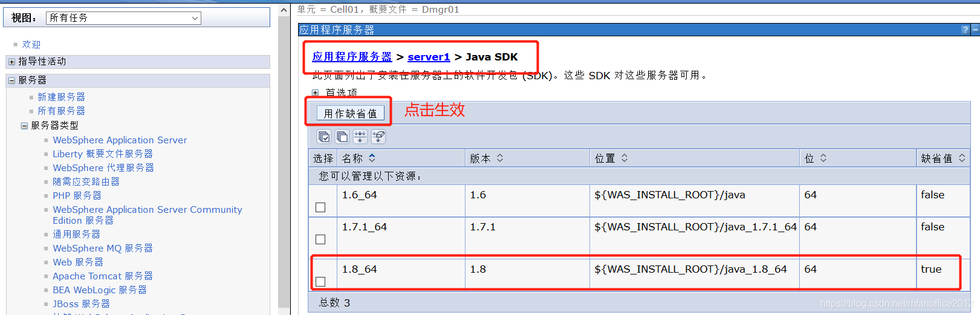Open the 视图 dropdown showing 所有任务
980x315 pixels.
[x=123, y=18]
